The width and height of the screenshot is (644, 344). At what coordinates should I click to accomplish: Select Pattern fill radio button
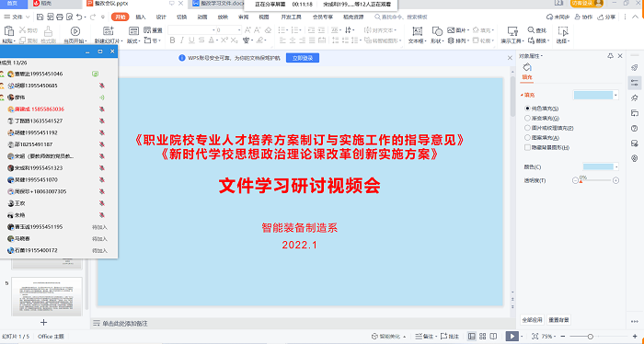tap(528, 138)
